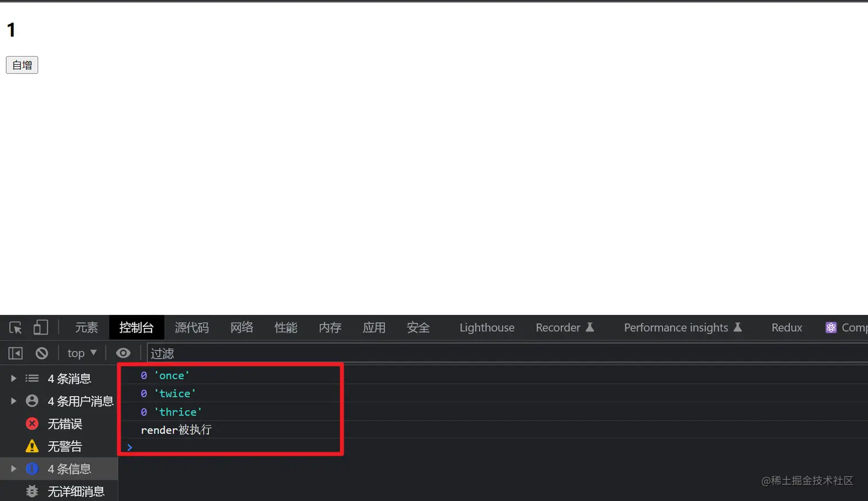Expand the 4 条消息 group arrow

point(13,378)
